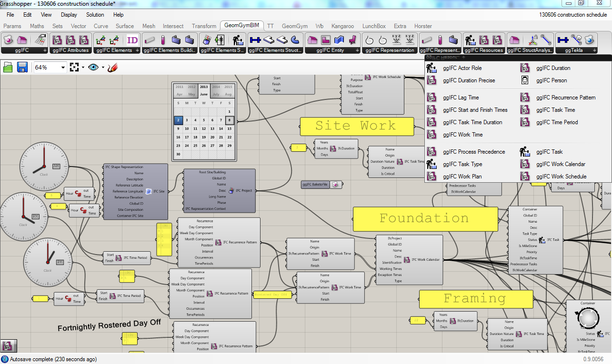Open the arrow beside the preview eye

103,68
